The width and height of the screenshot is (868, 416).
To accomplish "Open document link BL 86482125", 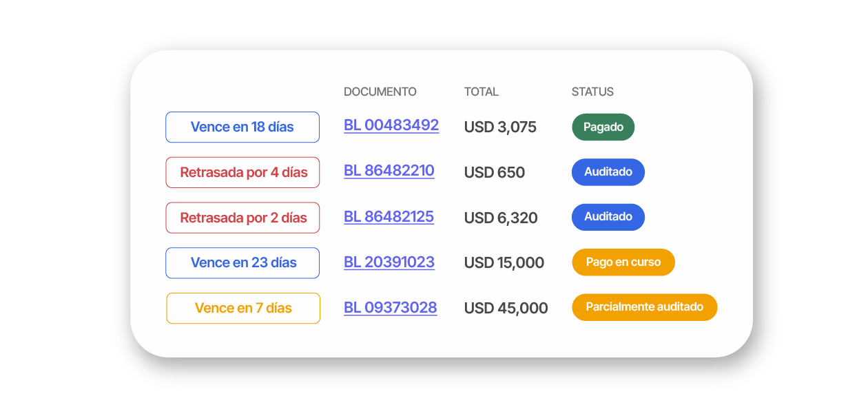I will [x=389, y=217].
